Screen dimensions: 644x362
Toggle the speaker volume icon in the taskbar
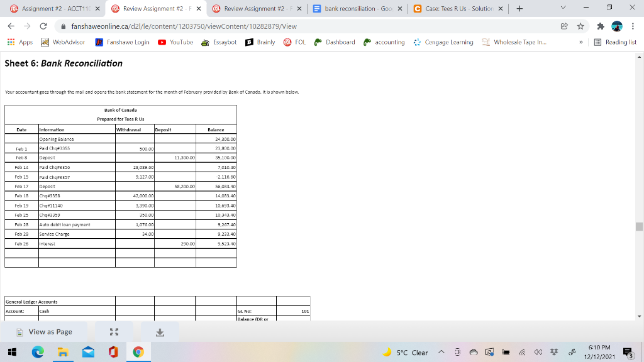pos(537,353)
